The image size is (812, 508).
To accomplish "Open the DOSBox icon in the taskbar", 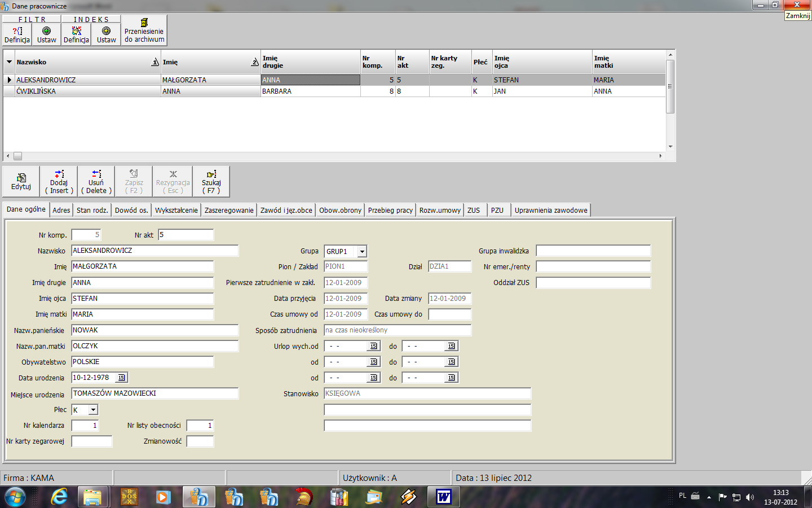I will 129,497.
